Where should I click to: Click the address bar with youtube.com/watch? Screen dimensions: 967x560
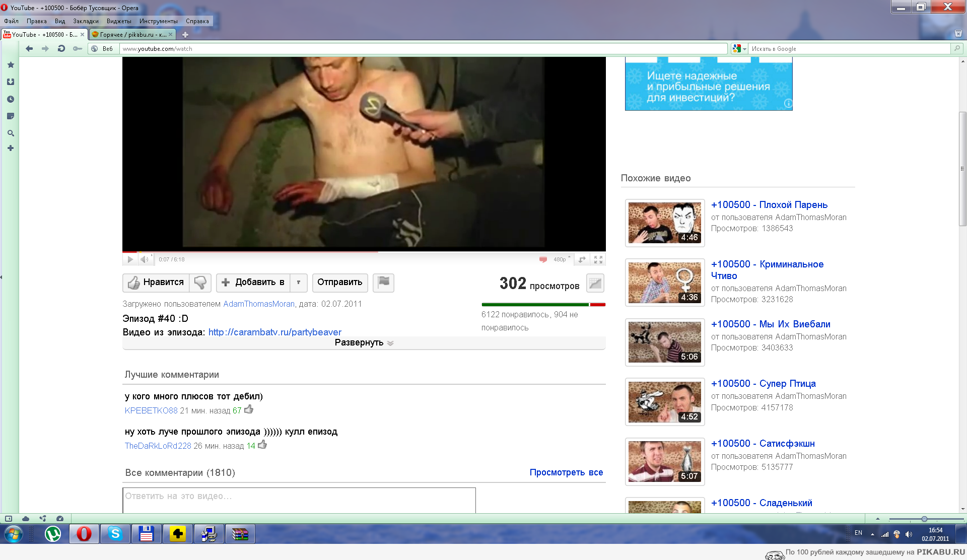click(423, 48)
